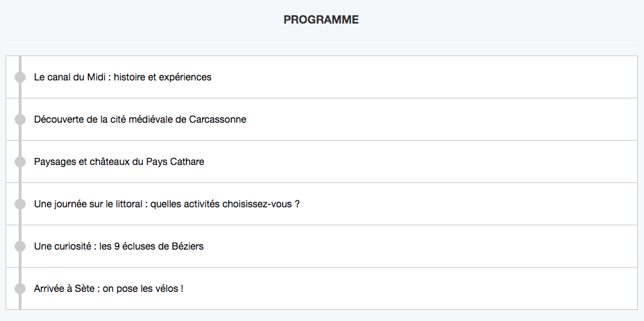
Task: Open 'Arrivée à Sète : on pose les vélos !'
Action: point(108,288)
